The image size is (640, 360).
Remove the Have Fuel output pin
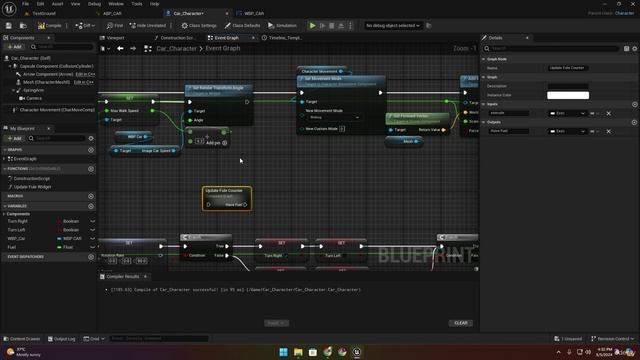coord(609,131)
